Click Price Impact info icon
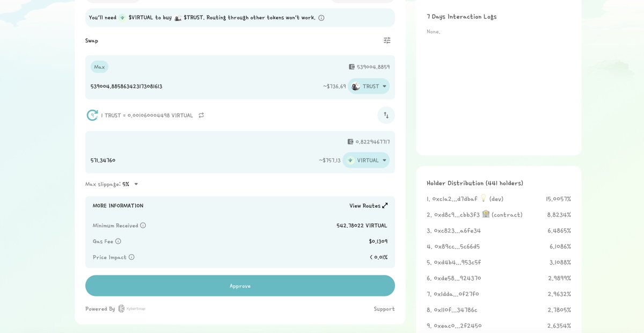This screenshot has width=644, height=333. pos(131,257)
